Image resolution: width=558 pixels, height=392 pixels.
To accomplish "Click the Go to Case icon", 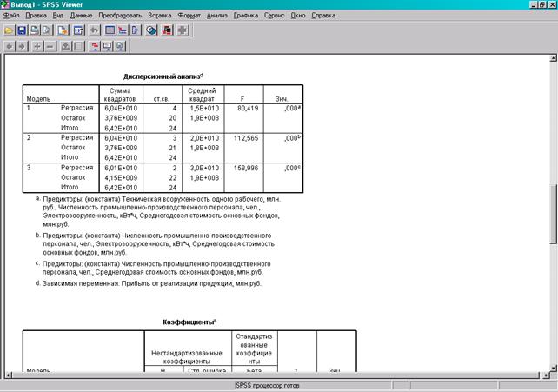I will [x=123, y=30].
